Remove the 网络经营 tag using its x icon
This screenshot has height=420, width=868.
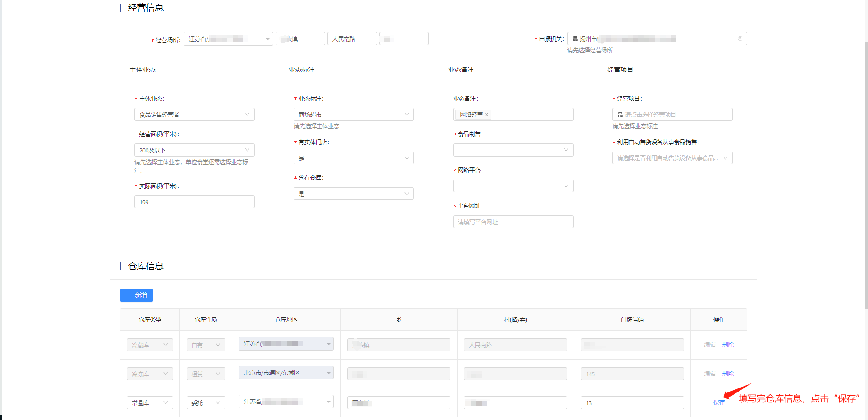[x=487, y=115]
